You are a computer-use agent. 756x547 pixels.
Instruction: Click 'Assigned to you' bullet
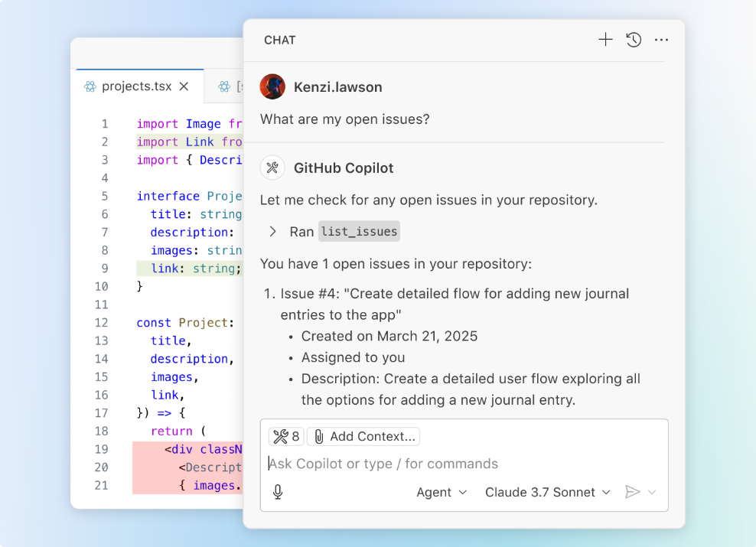[353, 357]
